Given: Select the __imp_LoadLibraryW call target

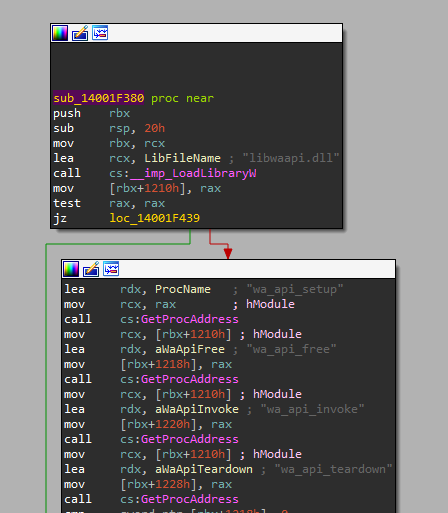Looking at the screenshot, I should [x=193, y=173].
